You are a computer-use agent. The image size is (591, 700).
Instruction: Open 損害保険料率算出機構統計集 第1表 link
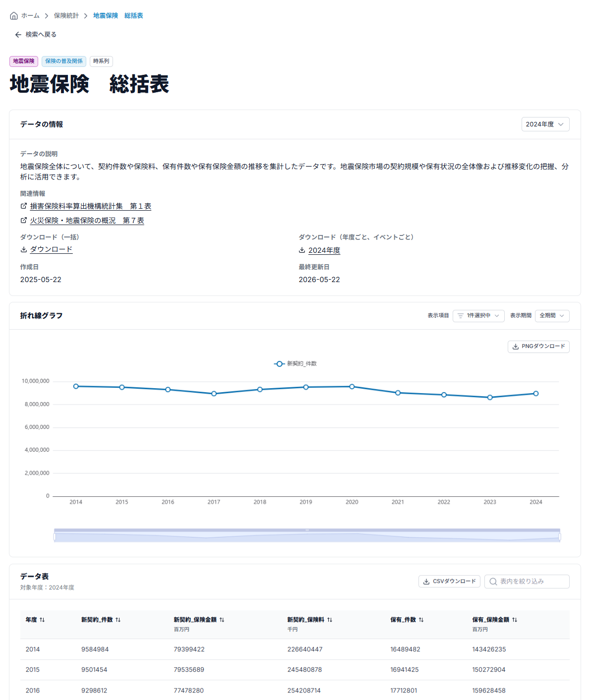91,206
